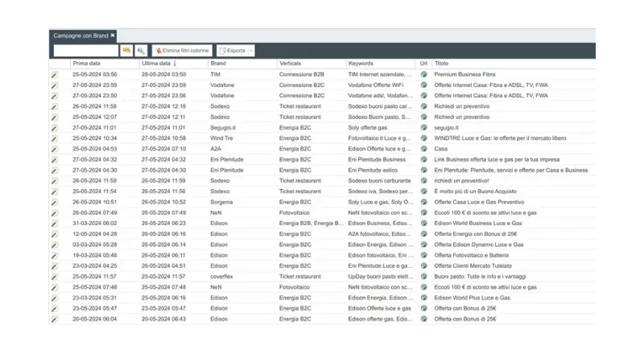Image resolution: width=644 pixels, height=362 pixels.
Task: Edit row dated 31-03-2024 06:02
Action: point(55,224)
